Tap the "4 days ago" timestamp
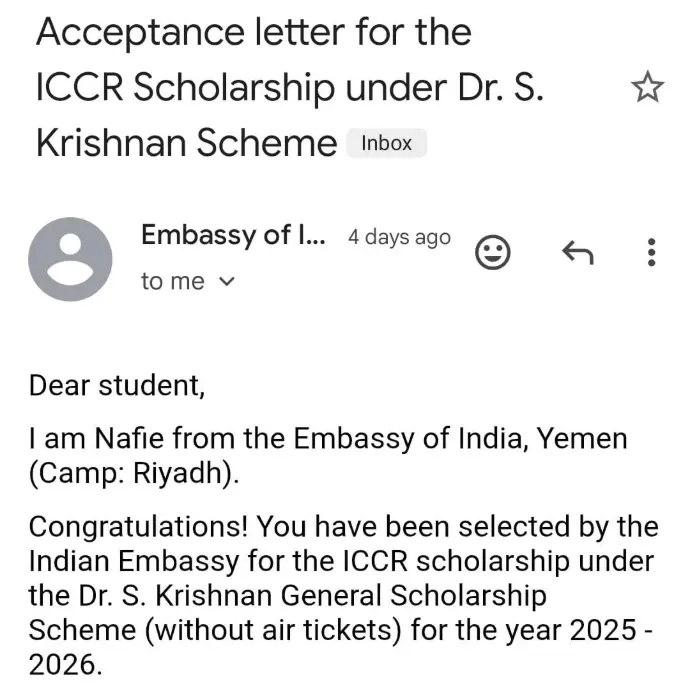This screenshot has height=688, width=690. point(399,238)
